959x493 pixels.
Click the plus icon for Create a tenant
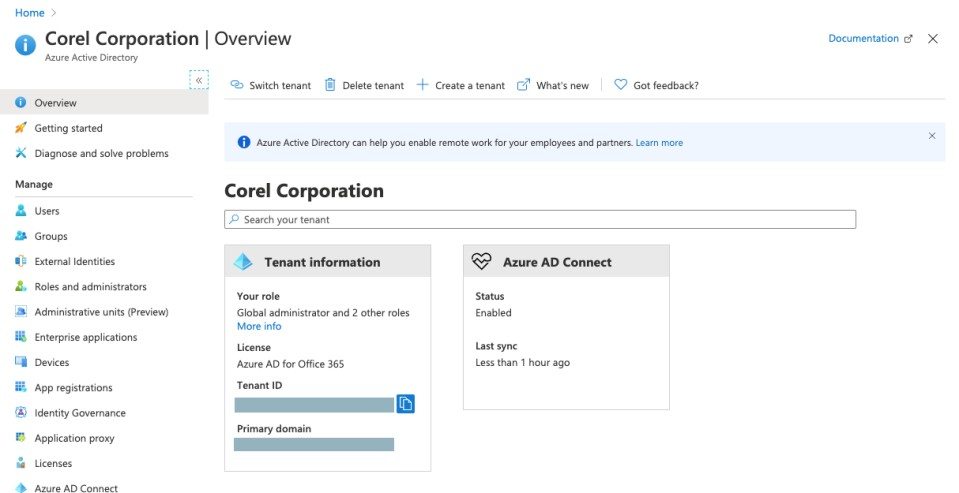click(x=423, y=85)
